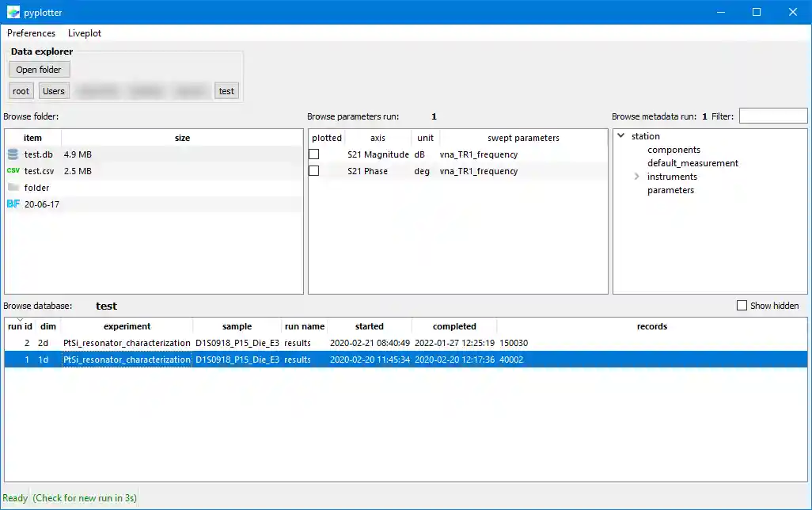Screen dimensions: 812x510
Task: Tick the S21 Magnitude plotted checkbox
Action: coord(314,154)
